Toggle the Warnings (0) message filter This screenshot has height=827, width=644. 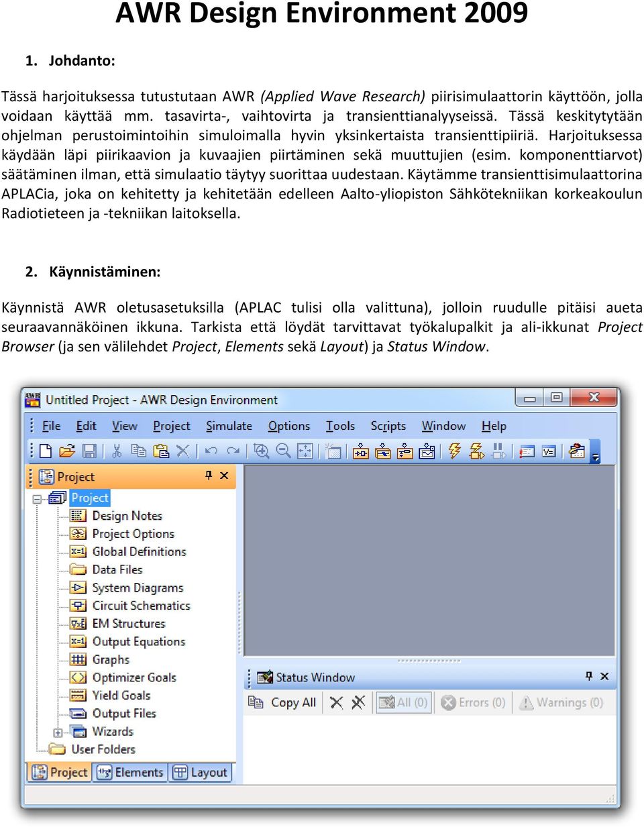pos(561,702)
